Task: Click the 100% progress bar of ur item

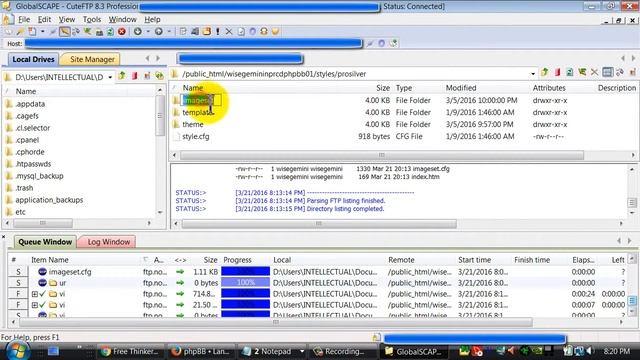Action: [x=246, y=282]
